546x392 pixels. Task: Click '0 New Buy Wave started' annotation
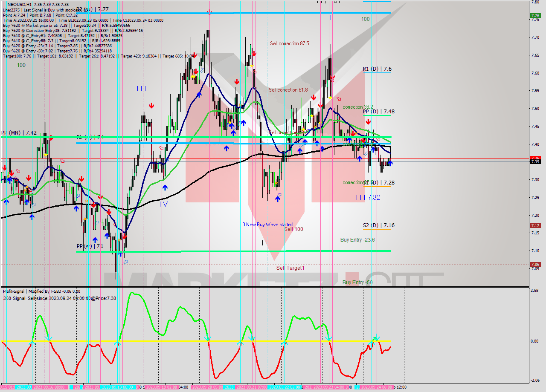(x=268, y=225)
